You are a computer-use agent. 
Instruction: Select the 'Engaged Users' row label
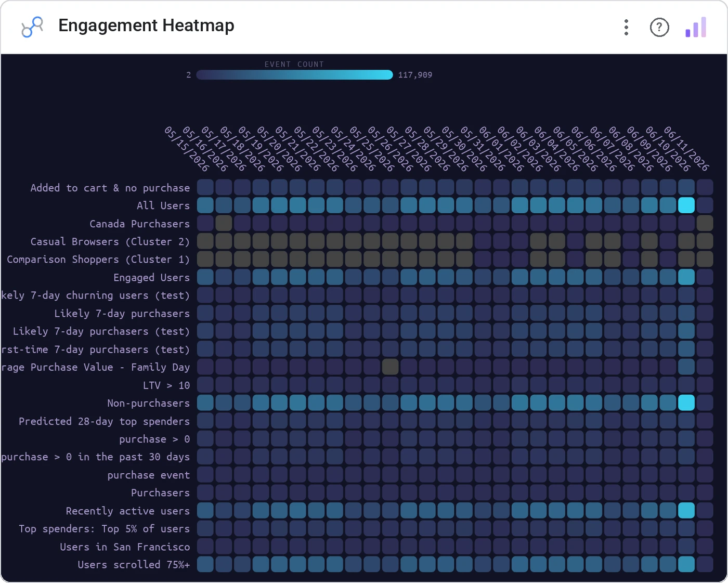point(152,277)
